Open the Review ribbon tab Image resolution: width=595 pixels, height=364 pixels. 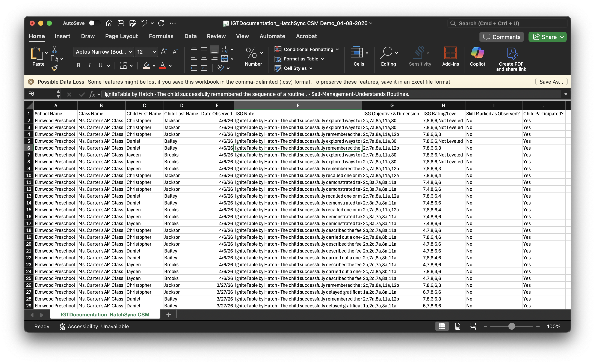point(216,36)
